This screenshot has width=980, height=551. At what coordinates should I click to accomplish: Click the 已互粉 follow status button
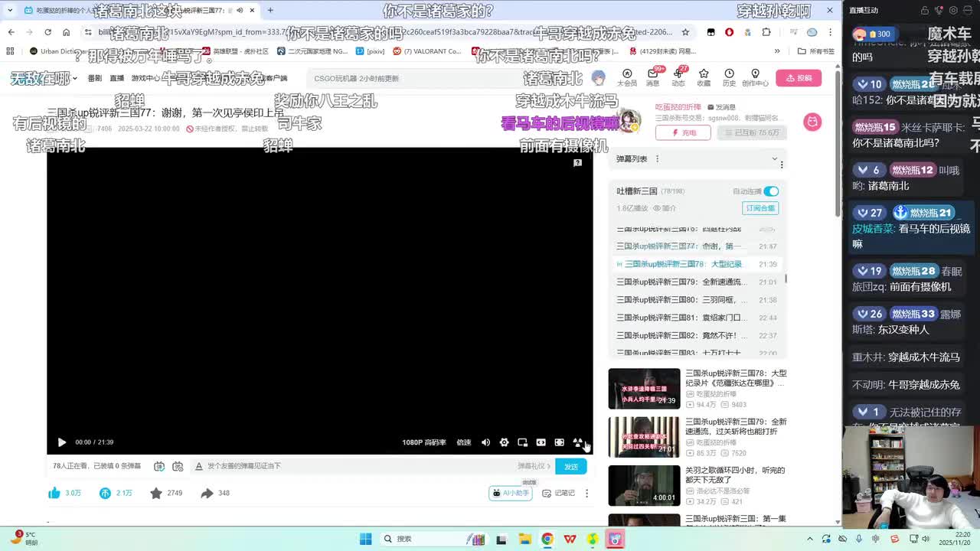[752, 132]
